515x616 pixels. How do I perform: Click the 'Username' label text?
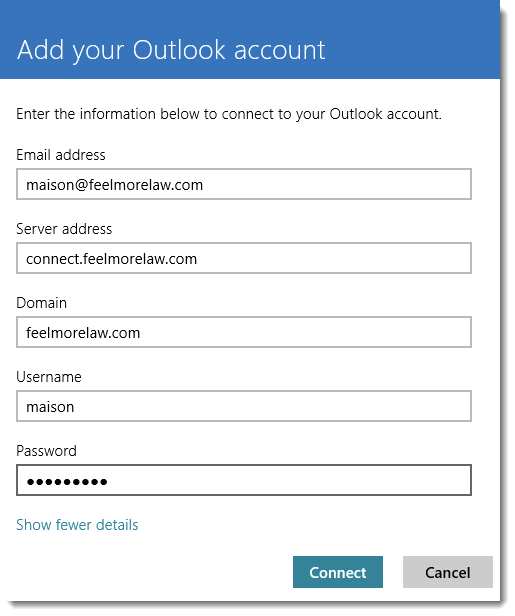pos(49,377)
